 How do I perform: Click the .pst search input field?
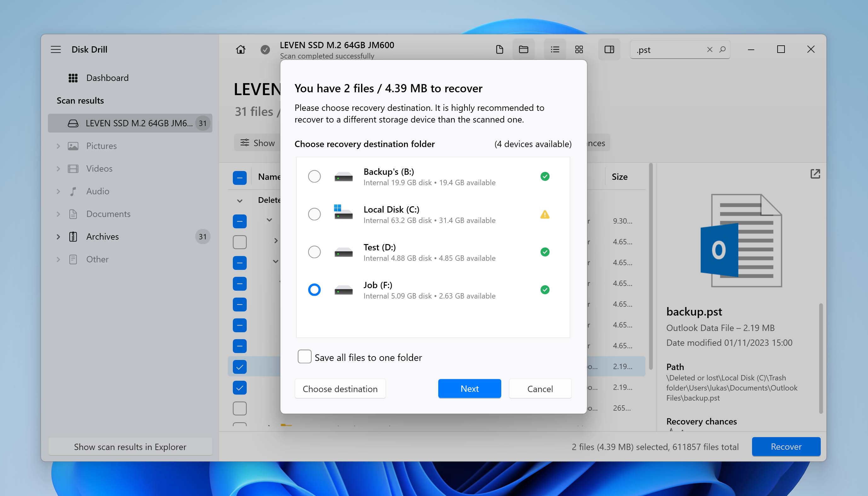(x=668, y=49)
